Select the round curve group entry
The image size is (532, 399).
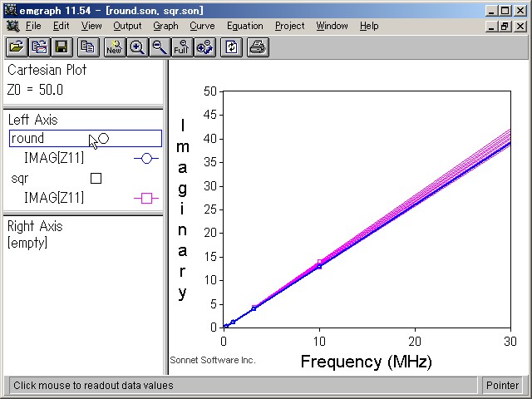coord(85,139)
